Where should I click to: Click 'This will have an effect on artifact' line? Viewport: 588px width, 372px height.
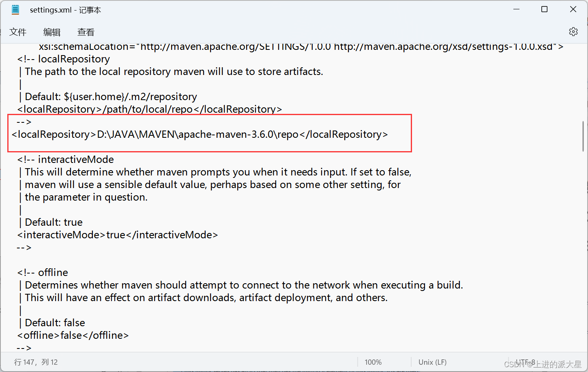click(x=203, y=298)
